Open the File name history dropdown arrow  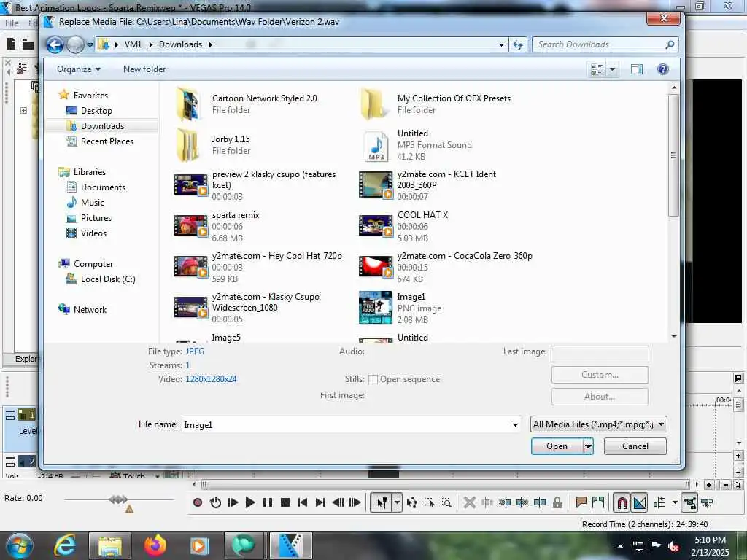pos(516,424)
